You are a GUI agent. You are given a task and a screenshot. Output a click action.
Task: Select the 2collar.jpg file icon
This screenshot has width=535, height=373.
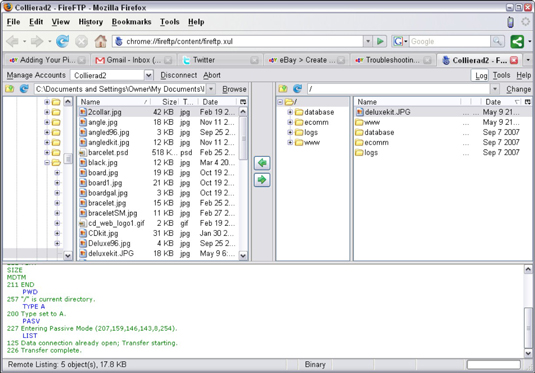(83, 112)
